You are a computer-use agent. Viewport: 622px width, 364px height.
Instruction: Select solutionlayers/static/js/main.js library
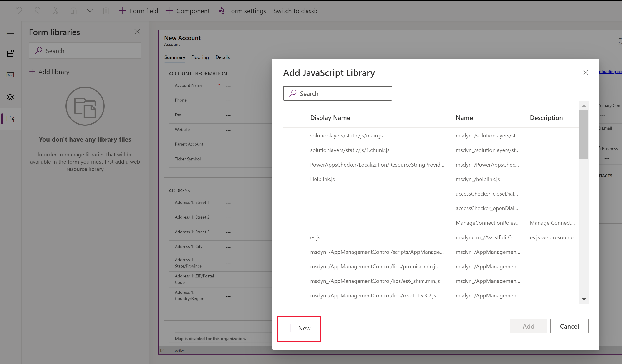click(x=347, y=135)
